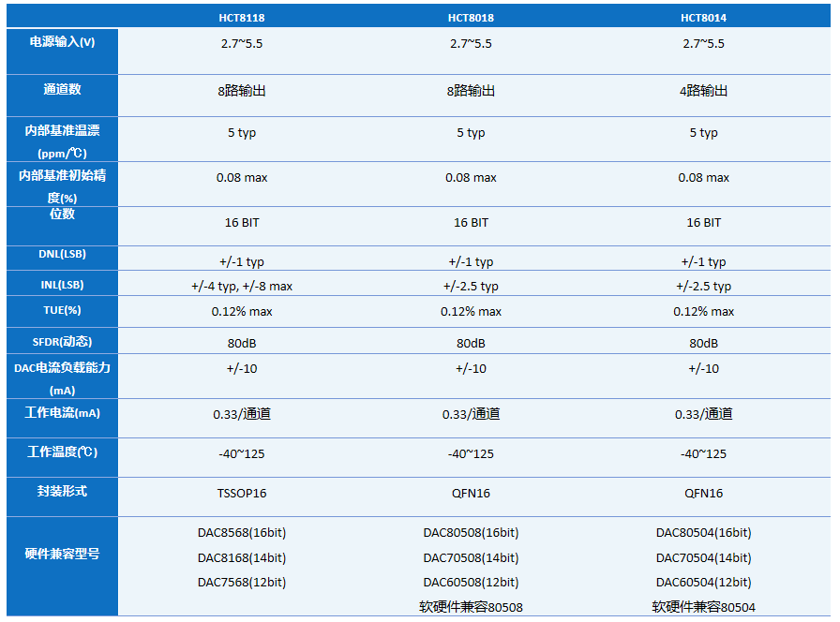Image resolution: width=840 pixels, height=622 pixels.
Task: Select the SFDR(动态) row label
Action: [x=63, y=342]
